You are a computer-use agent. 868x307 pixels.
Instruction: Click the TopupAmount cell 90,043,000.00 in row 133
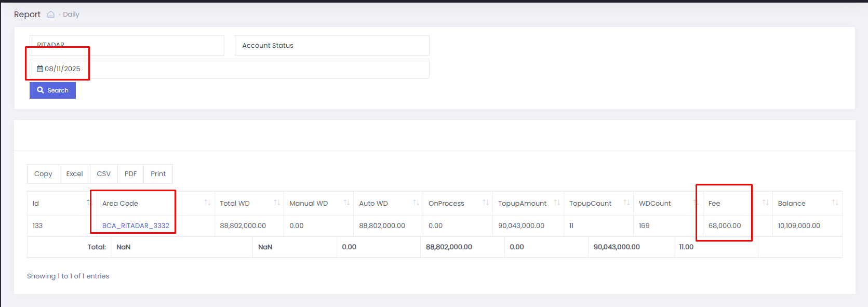(x=521, y=226)
